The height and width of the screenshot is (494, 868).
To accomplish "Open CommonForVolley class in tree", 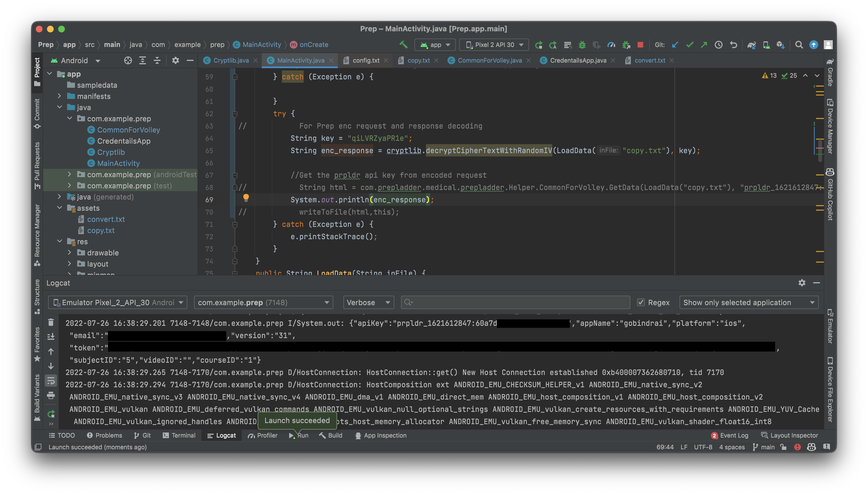I will [128, 130].
